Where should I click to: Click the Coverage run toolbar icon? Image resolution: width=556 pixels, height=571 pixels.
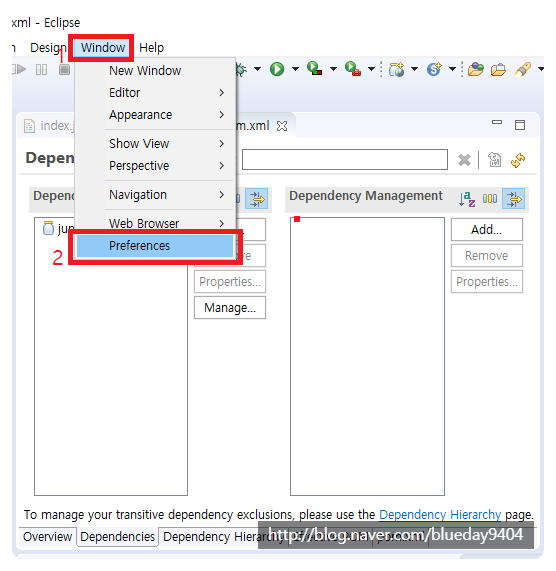tap(314, 69)
